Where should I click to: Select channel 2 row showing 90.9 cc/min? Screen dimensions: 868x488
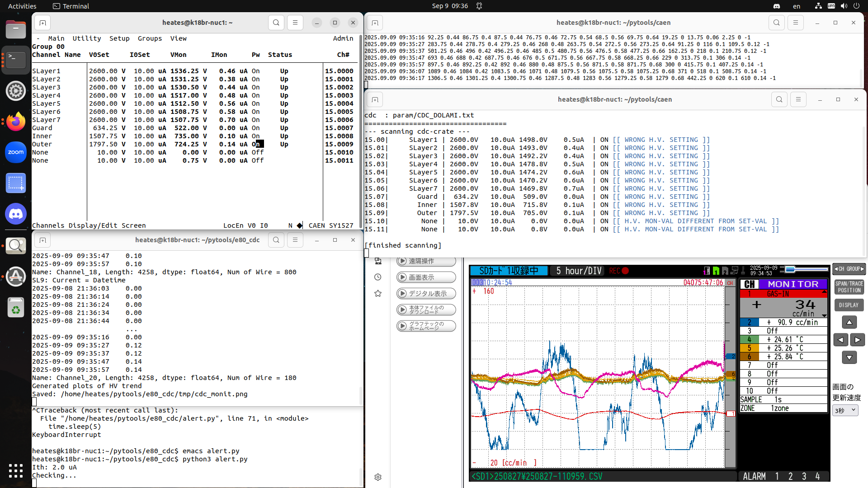[x=783, y=322]
